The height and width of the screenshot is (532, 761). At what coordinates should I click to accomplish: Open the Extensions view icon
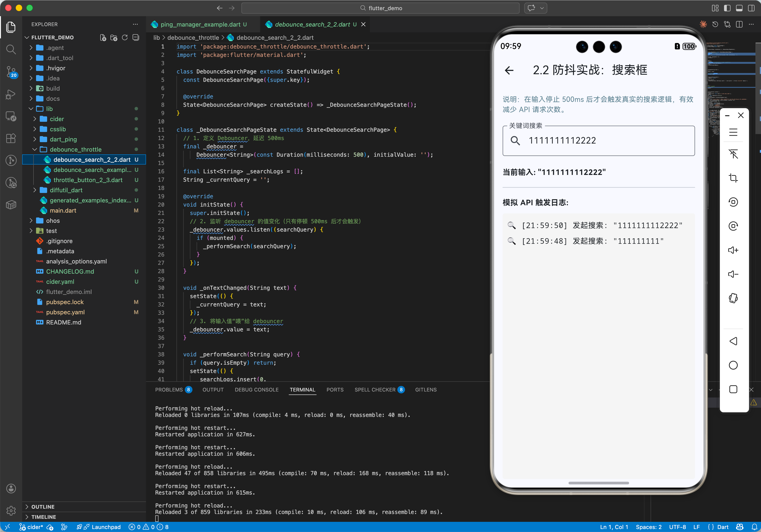[x=11, y=138]
